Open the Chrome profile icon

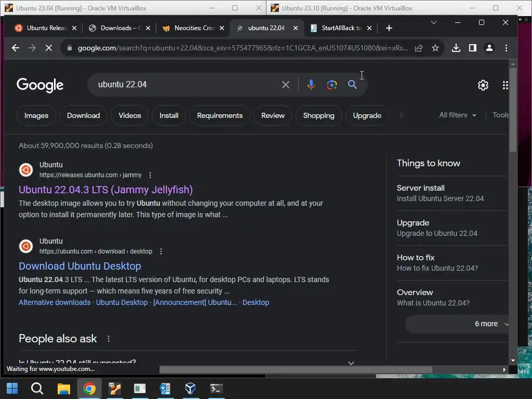[489, 48]
